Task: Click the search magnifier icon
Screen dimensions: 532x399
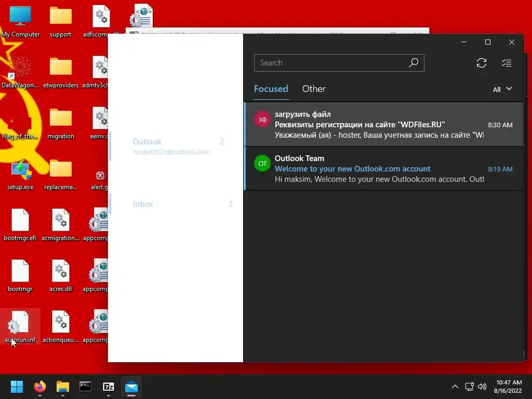Action: 413,63
